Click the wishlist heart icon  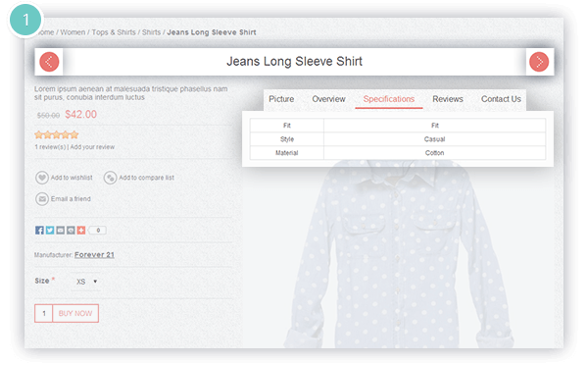pyautogui.click(x=41, y=178)
